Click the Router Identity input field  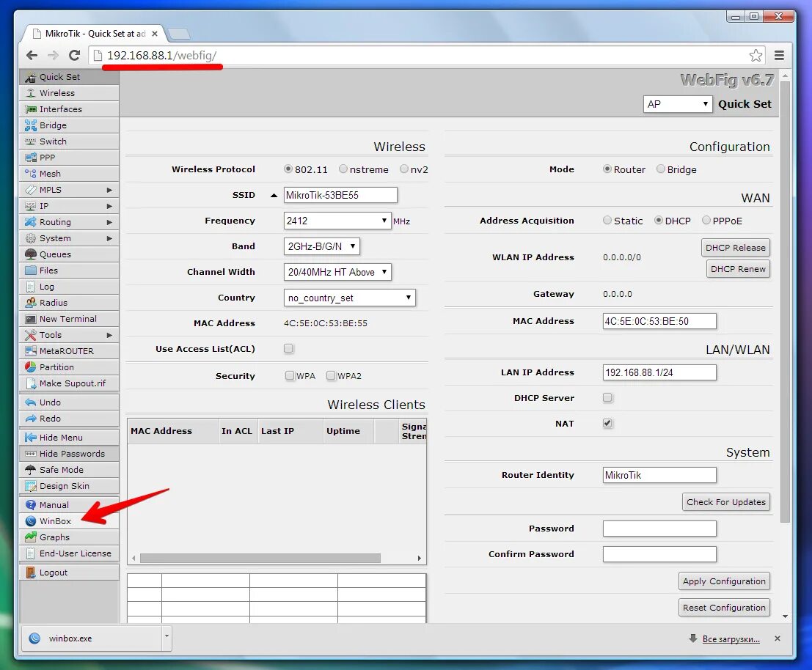659,475
